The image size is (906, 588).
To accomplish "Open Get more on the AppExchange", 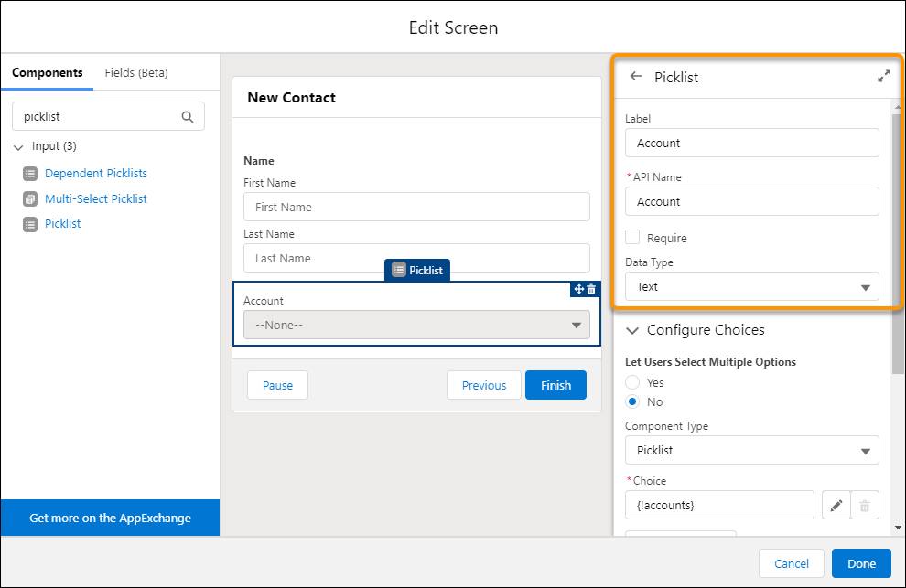I will [x=110, y=517].
